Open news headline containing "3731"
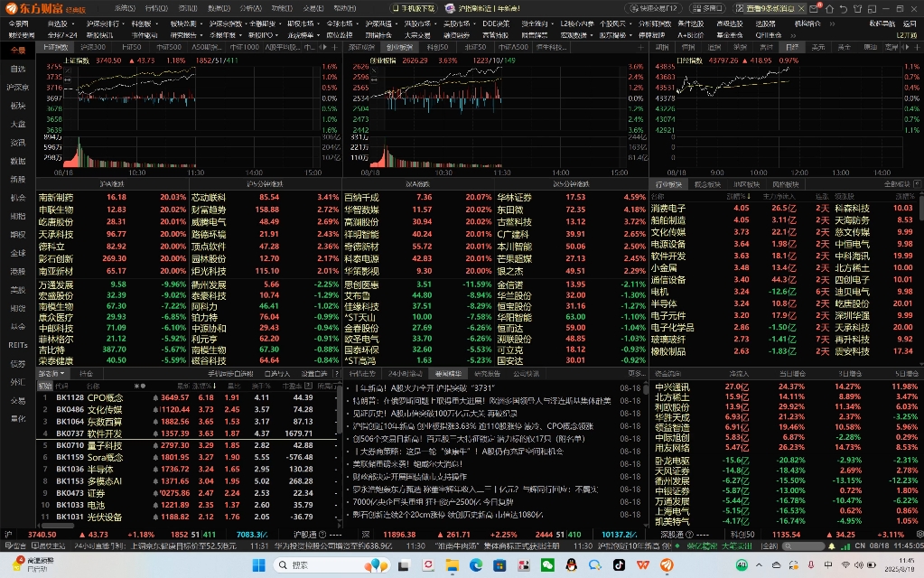Image resolution: width=924 pixels, height=578 pixels. point(424,388)
